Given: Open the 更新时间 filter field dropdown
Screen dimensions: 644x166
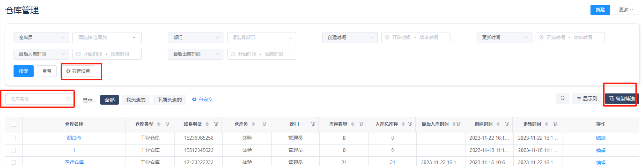Looking at the screenshot, I should [x=505, y=37].
